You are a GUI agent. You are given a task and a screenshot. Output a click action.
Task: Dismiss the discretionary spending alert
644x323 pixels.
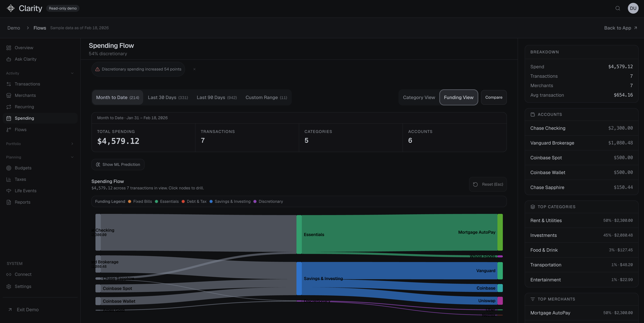pyautogui.click(x=194, y=69)
